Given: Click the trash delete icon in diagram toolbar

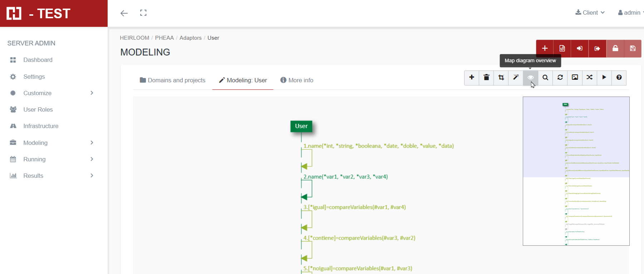Looking at the screenshot, I should pyautogui.click(x=486, y=78).
